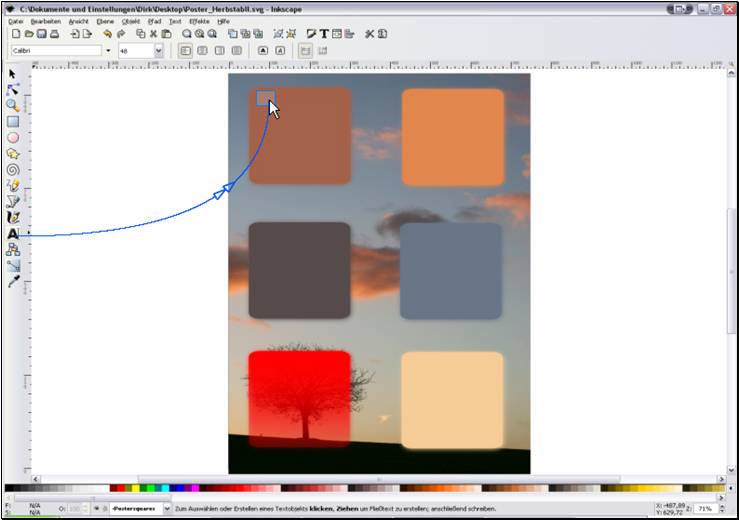Screen dimensions: 739x520
Task: Activate the Spiral tool
Action: [x=13, y=169]
